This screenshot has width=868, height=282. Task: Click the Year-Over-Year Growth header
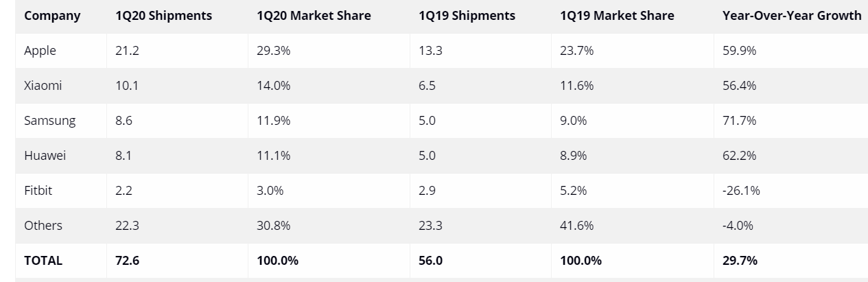791,15
